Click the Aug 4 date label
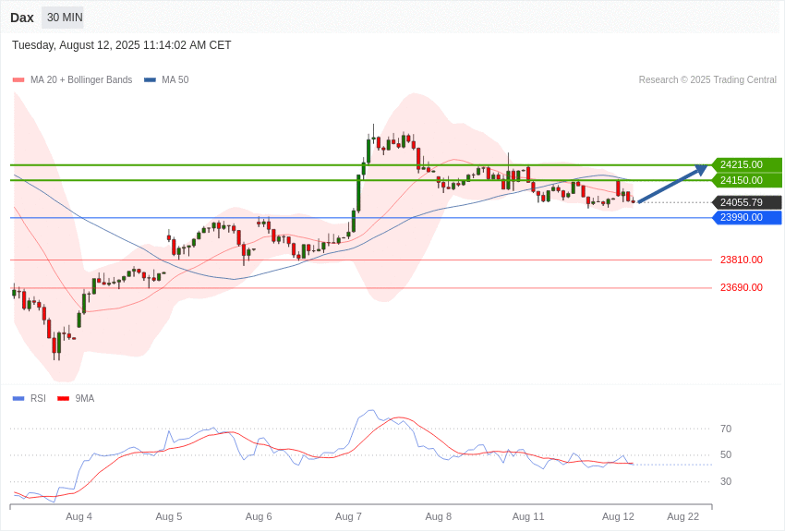This screenshot has width=785, height=532. 79,516
